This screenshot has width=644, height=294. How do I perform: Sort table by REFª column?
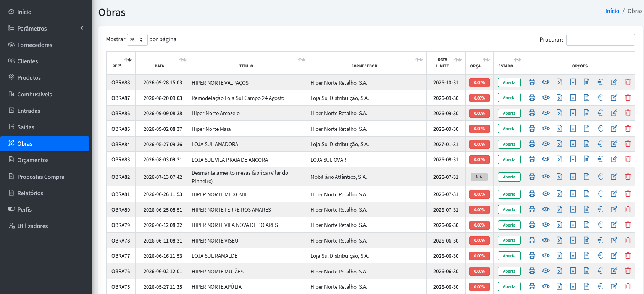tap(121, 63)
